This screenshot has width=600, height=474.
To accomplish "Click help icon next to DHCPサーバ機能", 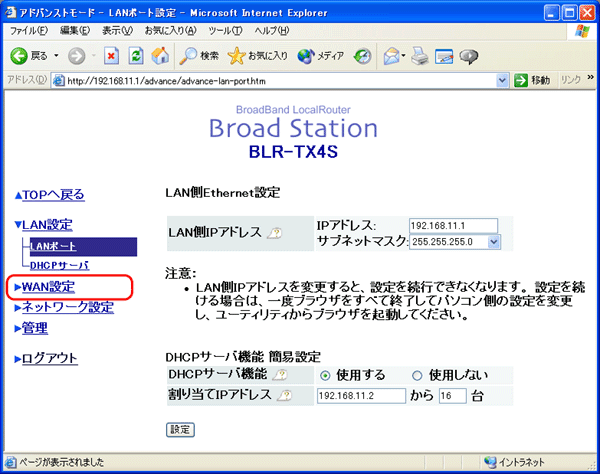I will coord(280,375).
